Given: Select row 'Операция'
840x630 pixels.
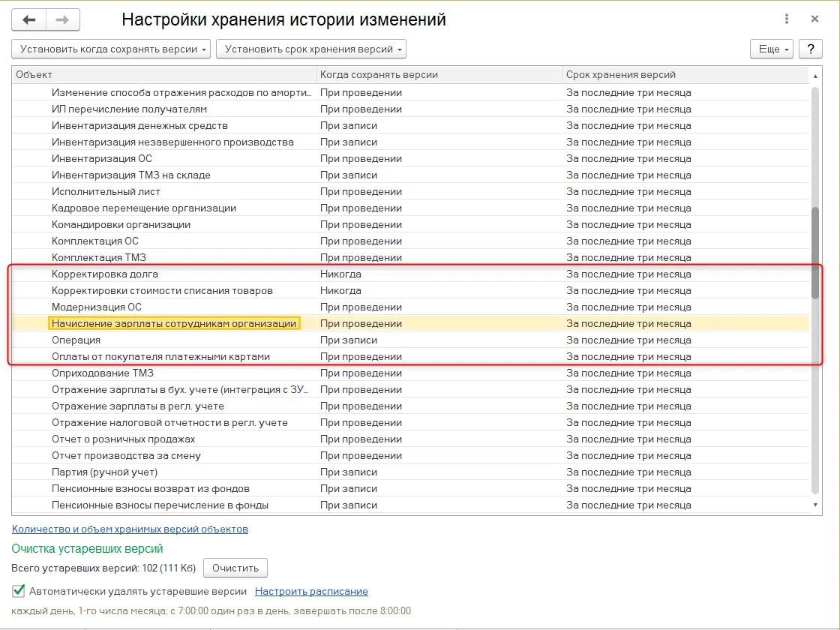Looking at the screenshot, I should (410, 340).
